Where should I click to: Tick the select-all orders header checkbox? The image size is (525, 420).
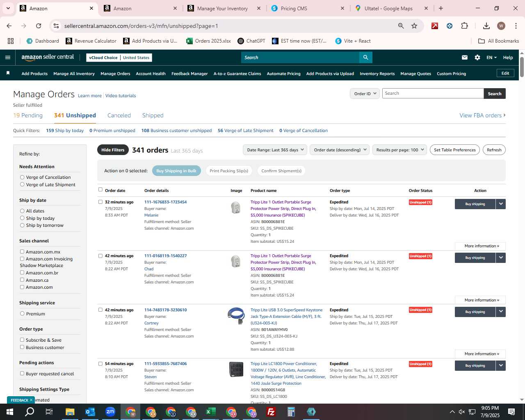tap(100, 189)
